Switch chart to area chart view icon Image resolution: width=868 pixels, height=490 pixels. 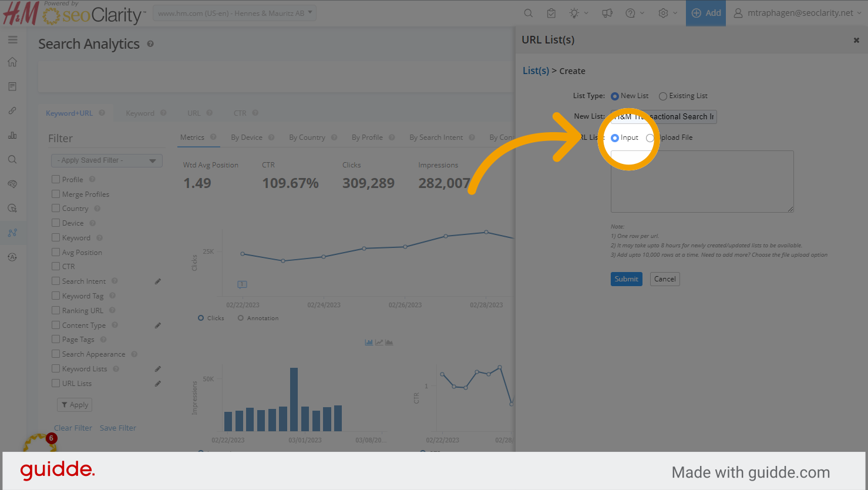(x=389, y=343)
